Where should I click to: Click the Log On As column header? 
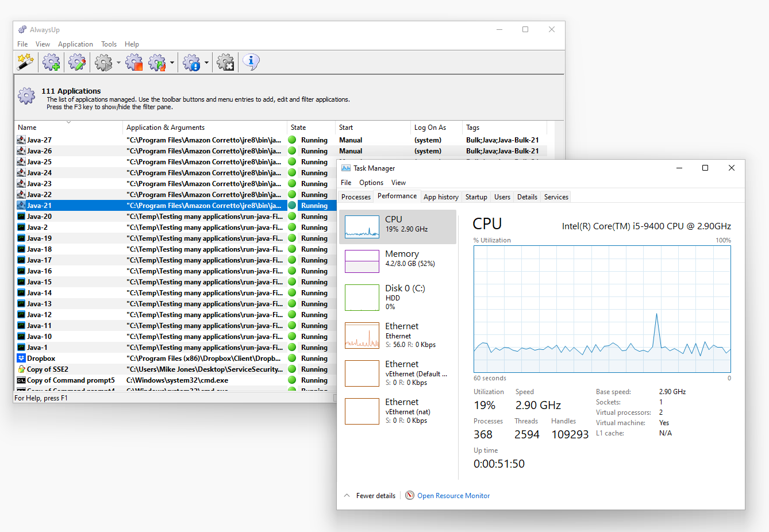point(437,128)
